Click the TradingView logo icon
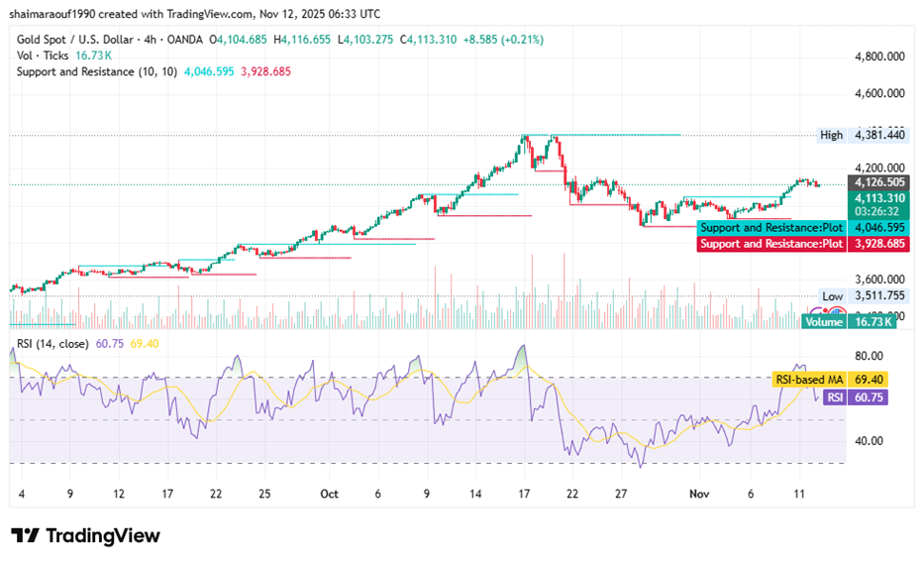This screenshot has width=924, height=564. tap(26, 536)
